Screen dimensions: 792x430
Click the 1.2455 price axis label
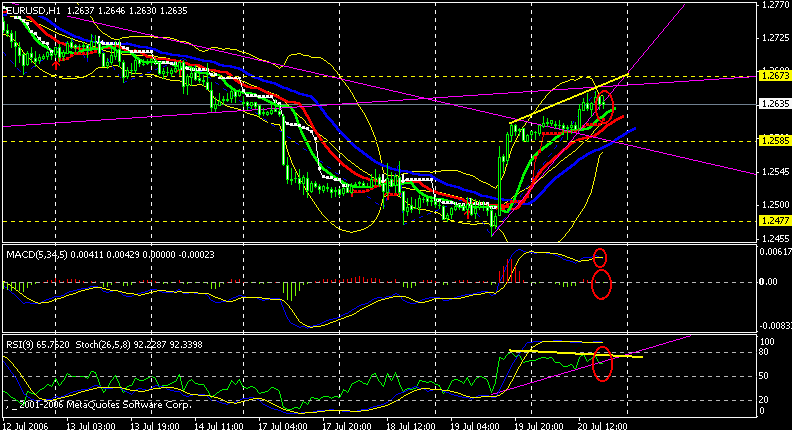pyautogui.click(x=775, y=238)
